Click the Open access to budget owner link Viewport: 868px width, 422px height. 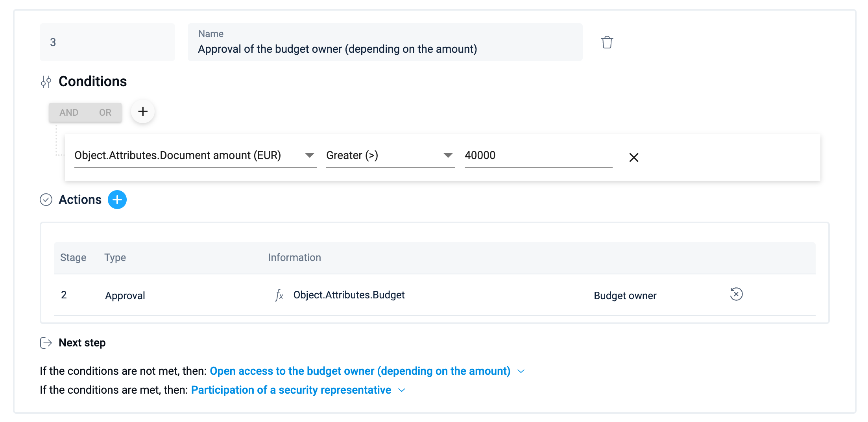tap(360, 371)
